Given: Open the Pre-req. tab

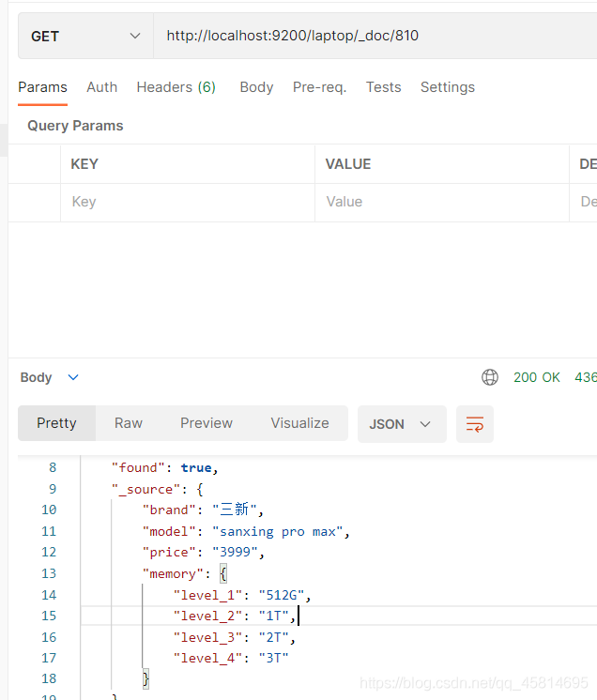Looking at the screenshot, I should (x=320, y=87).
